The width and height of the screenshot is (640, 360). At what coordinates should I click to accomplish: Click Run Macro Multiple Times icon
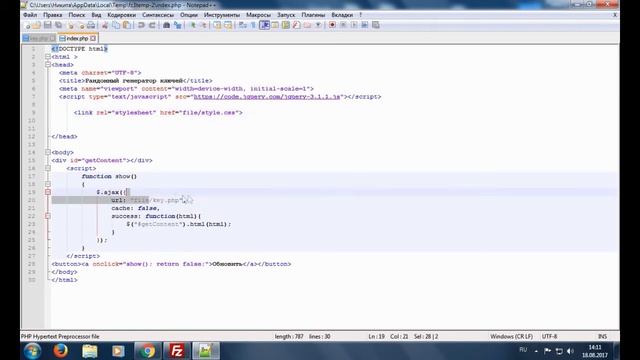365,25
